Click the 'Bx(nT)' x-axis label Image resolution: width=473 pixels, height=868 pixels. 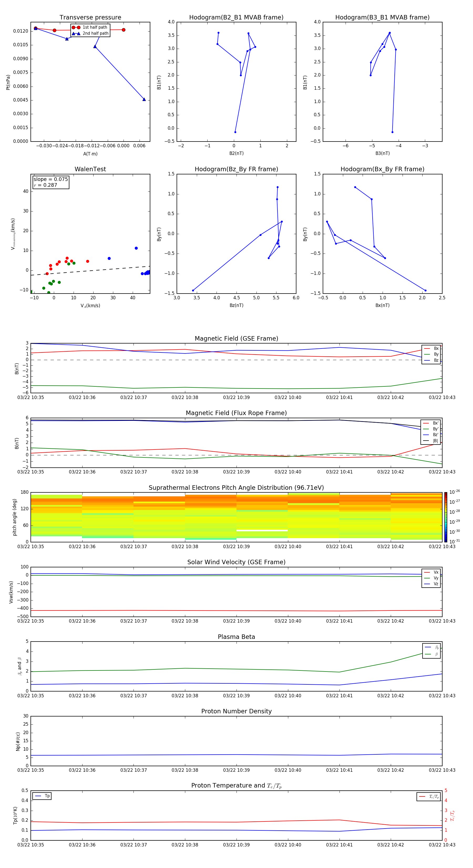point(382,305)
